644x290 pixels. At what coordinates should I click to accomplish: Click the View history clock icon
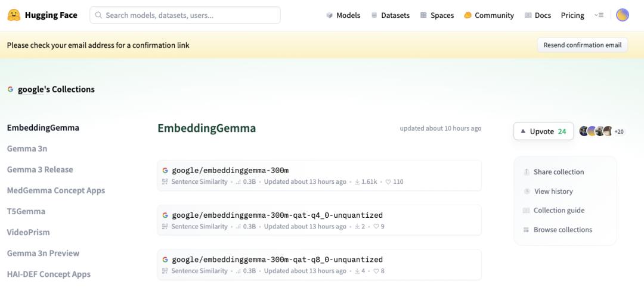tap(527, 192)
